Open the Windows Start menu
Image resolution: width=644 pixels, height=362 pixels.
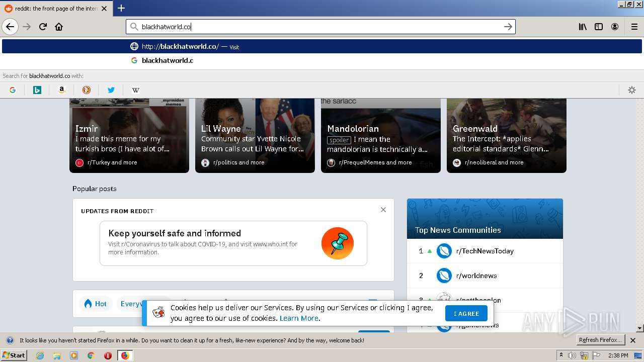(x=14, y=355)
